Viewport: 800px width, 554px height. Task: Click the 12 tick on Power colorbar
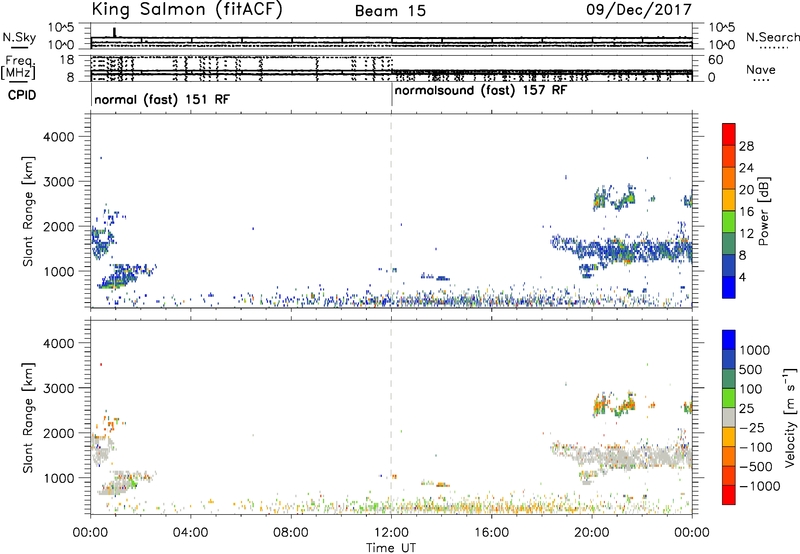(x=746, y=234)
